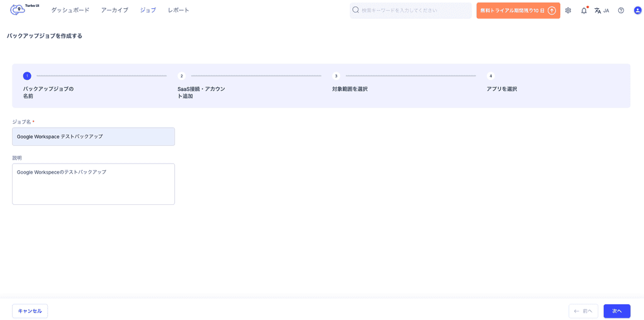Click the 次へ next button

[x=617, y=311]
